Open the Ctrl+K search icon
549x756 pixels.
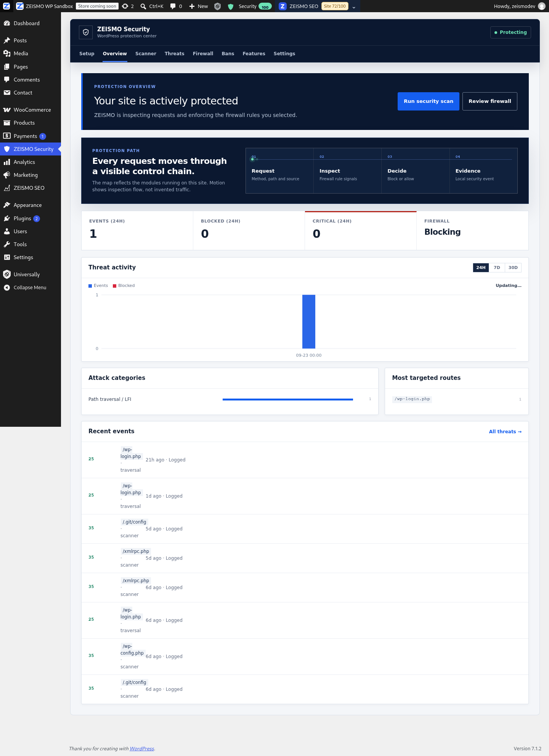point(143,6)
